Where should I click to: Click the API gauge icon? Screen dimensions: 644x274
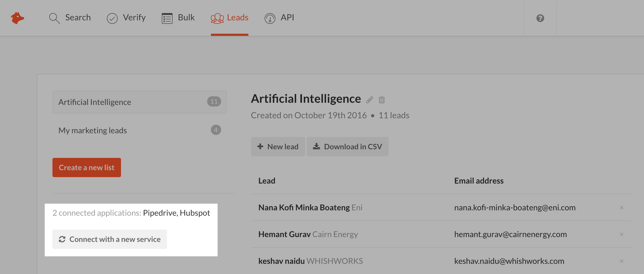click(270, 18)
